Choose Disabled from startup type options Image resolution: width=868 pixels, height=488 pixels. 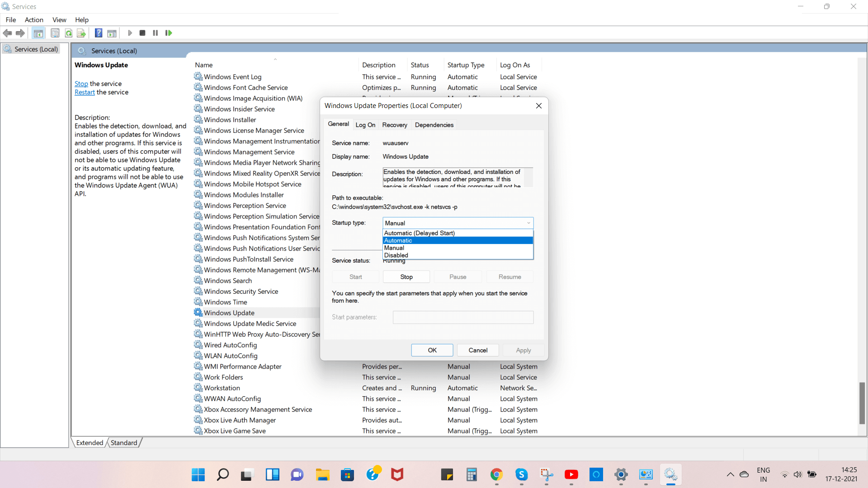click(458, 255)
